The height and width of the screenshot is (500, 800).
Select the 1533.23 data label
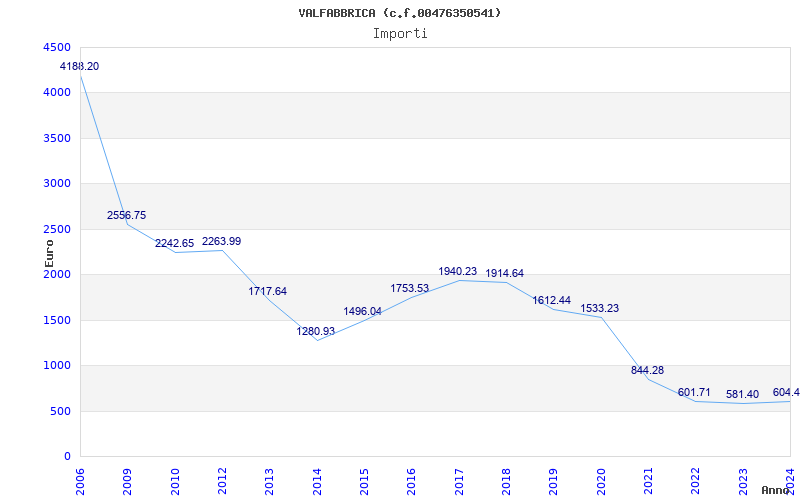599,308
